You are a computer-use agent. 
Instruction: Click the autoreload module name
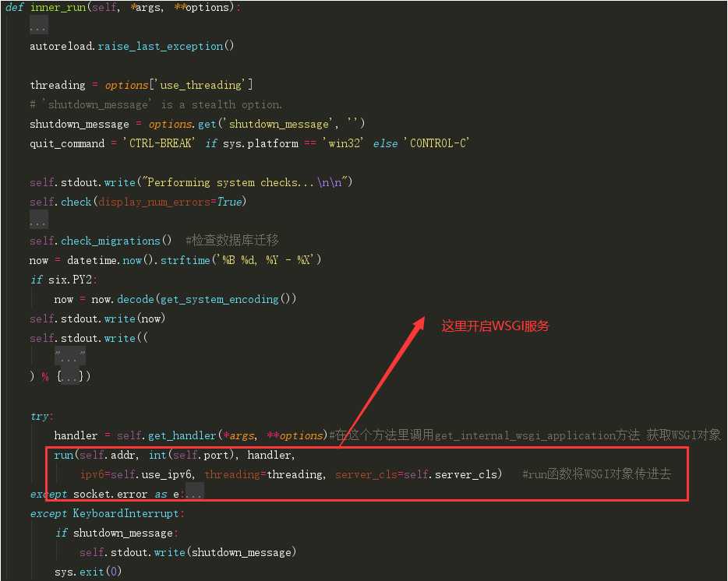pos(62,46)
